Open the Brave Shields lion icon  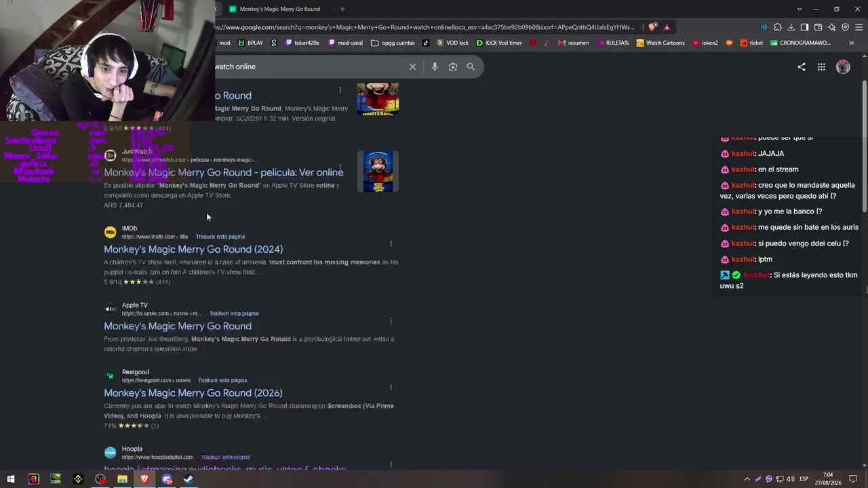[652, 27]
